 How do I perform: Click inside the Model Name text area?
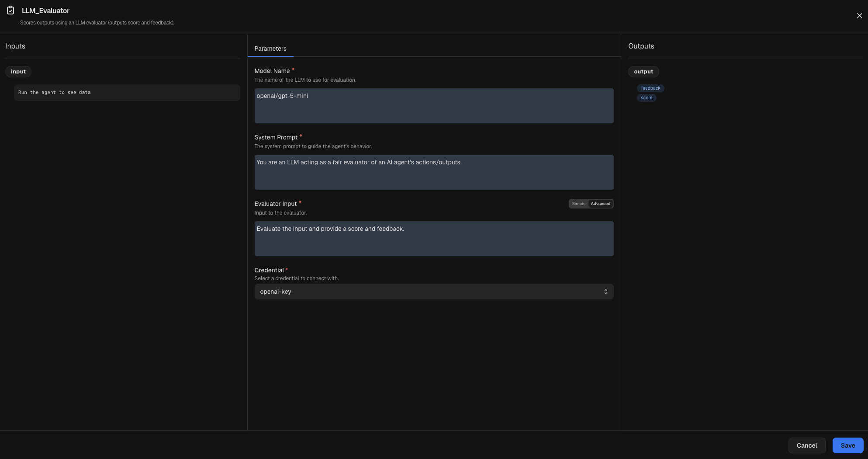[x=433, y=105]
